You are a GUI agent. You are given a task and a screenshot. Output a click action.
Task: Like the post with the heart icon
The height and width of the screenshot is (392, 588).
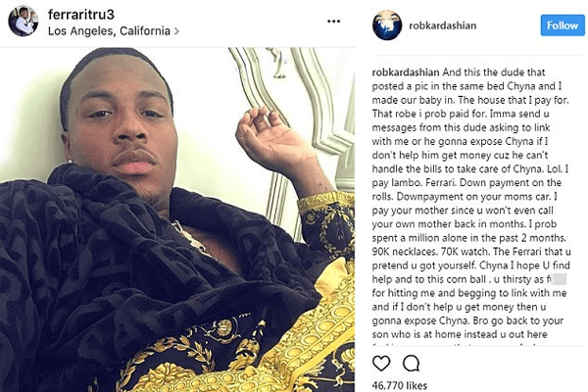click(381, 364)
